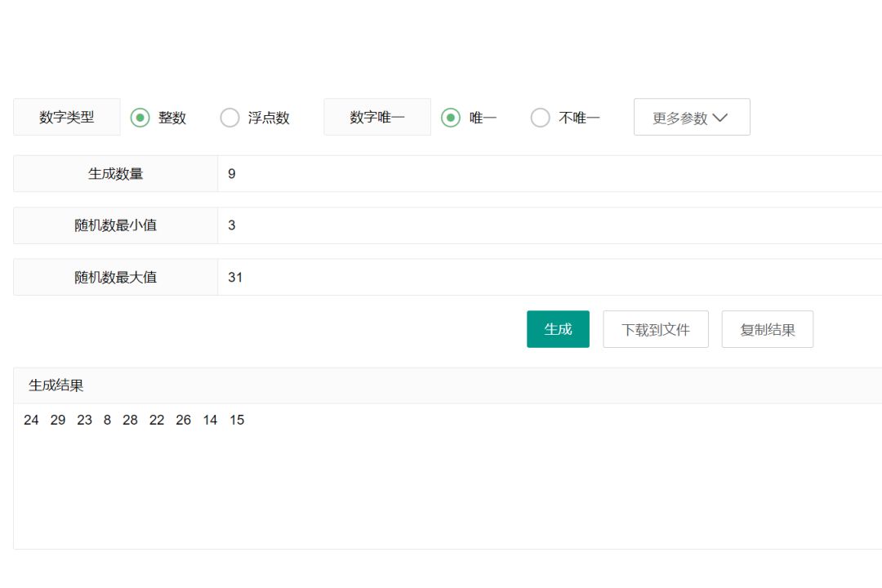Image resolution: width=882 pixels, height=588 pixels.
Task: Click the 下载到文件 button
Action: (656, 329)
